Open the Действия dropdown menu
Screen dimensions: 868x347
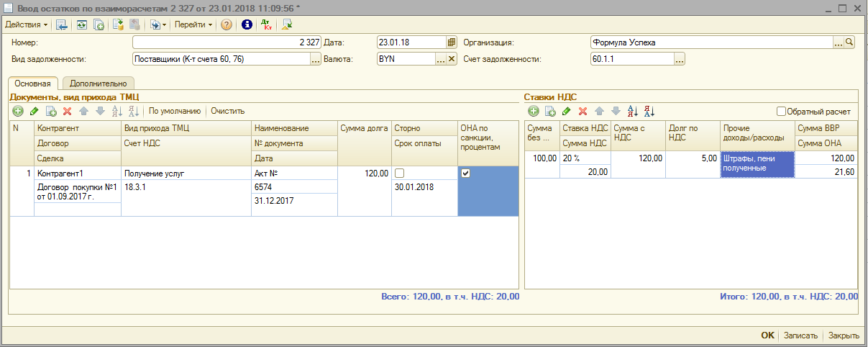(x=27, y=24)
